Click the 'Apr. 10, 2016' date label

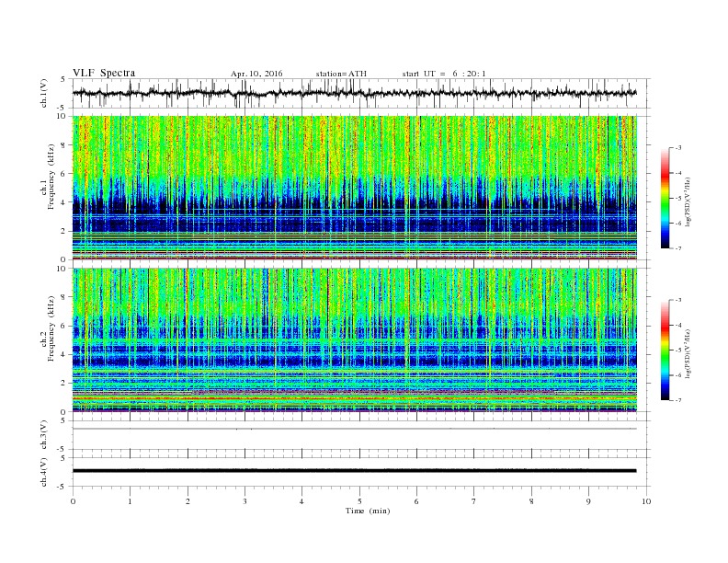[256, 74]
